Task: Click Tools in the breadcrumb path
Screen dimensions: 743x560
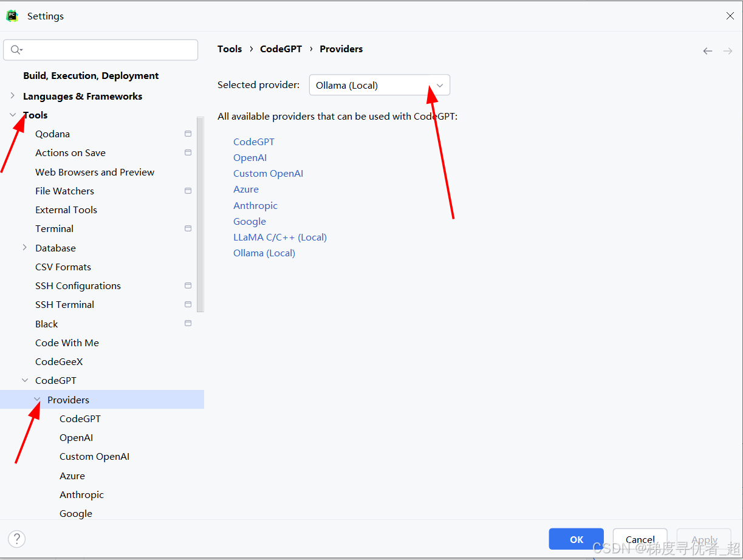Action: 230,49
